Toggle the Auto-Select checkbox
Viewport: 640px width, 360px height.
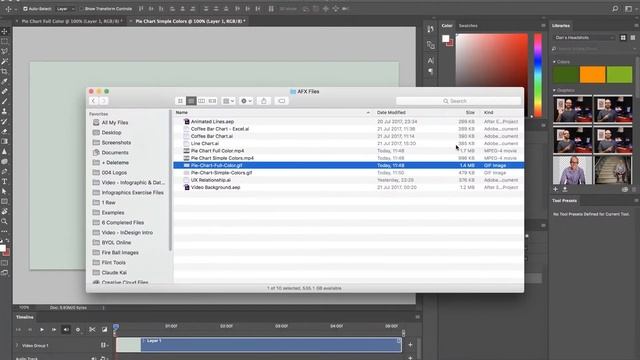(25, 9)
